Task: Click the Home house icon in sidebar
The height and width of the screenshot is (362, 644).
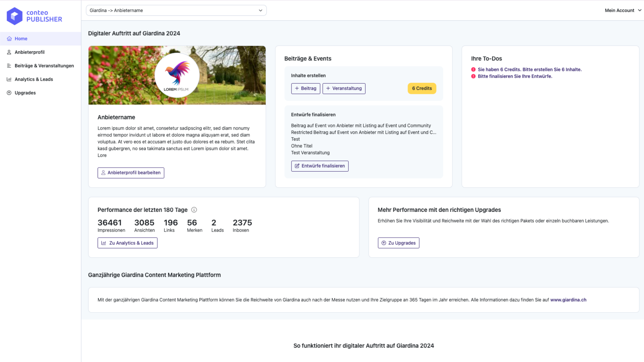Action: coord(9,39)
